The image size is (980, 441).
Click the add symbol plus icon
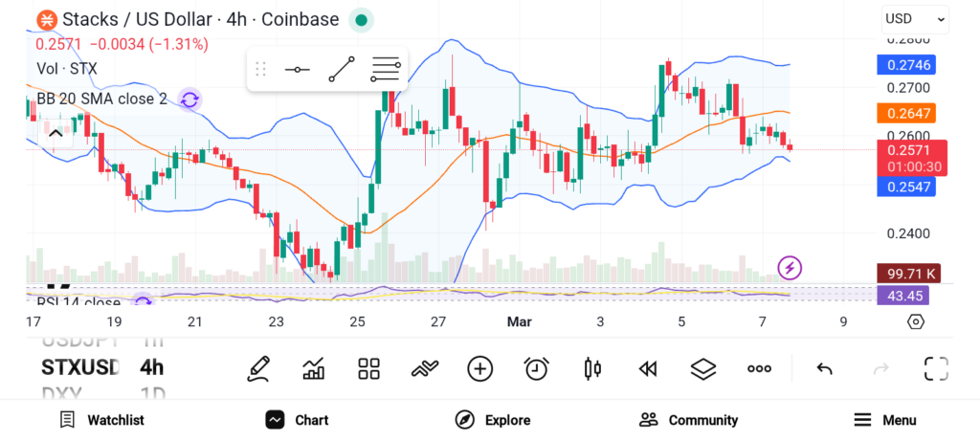click(x=479, y=368)
